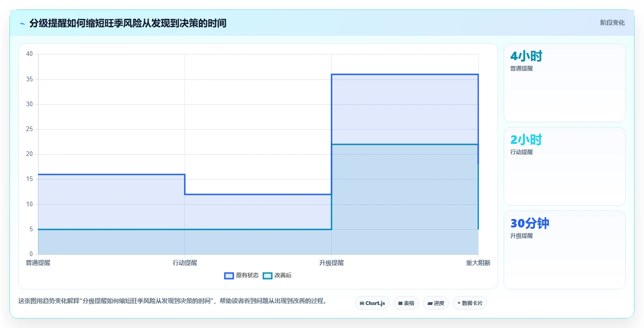Click the 行动提醒 x-axis label
Image resolution: width=644 pixels, height=328 pixels.
click(x=185, y=263)
